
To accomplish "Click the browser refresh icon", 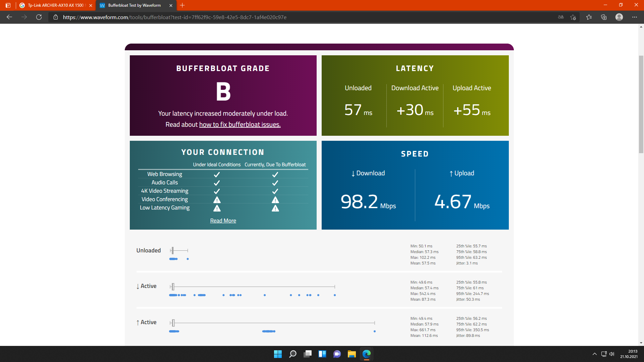I will [x=39, y=17].
